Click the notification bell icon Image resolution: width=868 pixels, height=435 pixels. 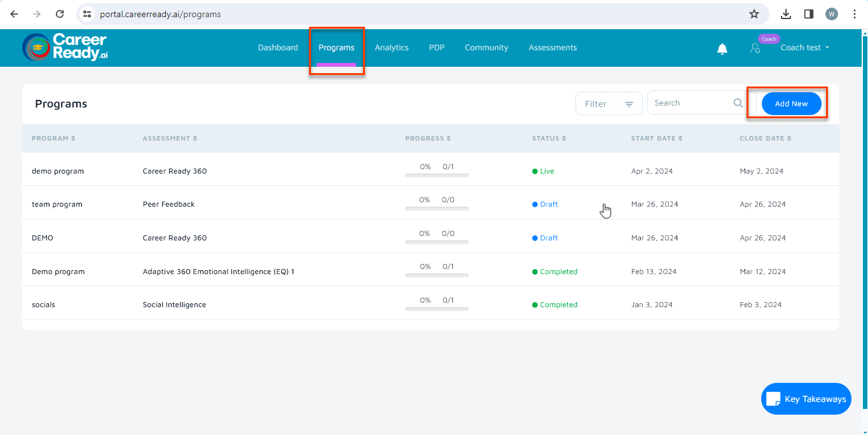(722, 49)
